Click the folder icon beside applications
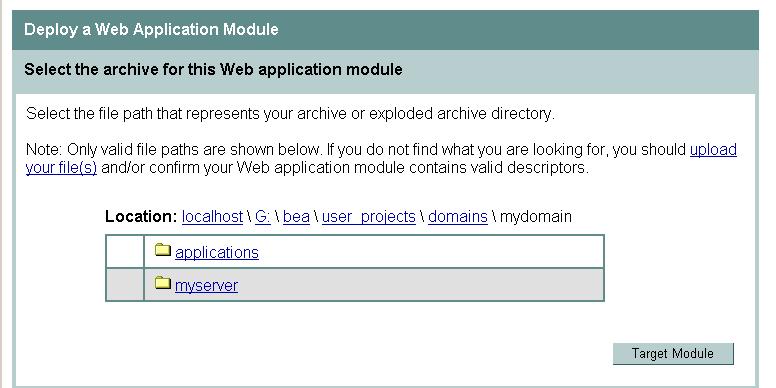Screen dimensions: 776x388 pyautogui.click(x=162, y=250)
